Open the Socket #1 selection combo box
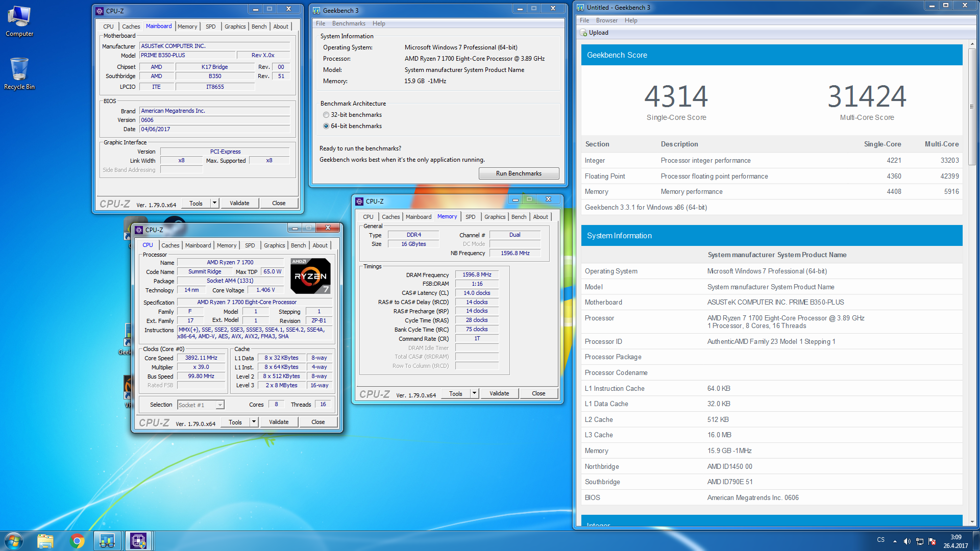Image resolution: width=980 pixels, height=551 pixels. 201,405
